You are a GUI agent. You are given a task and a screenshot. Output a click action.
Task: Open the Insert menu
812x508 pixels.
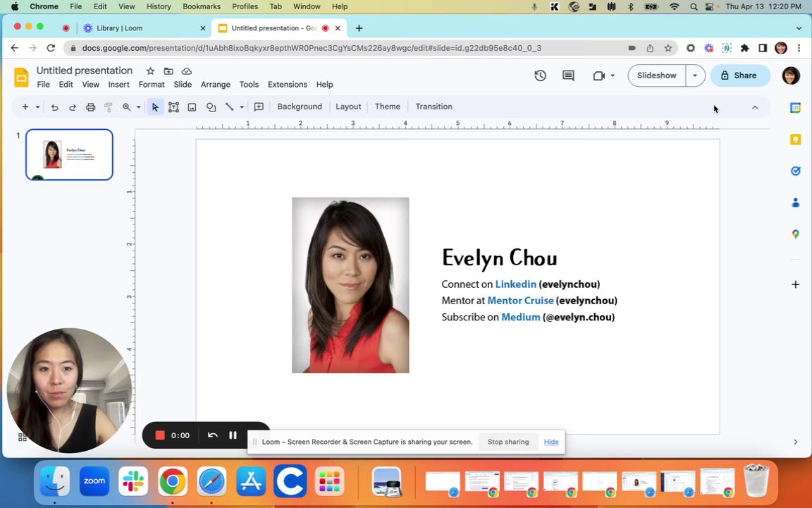118,85
